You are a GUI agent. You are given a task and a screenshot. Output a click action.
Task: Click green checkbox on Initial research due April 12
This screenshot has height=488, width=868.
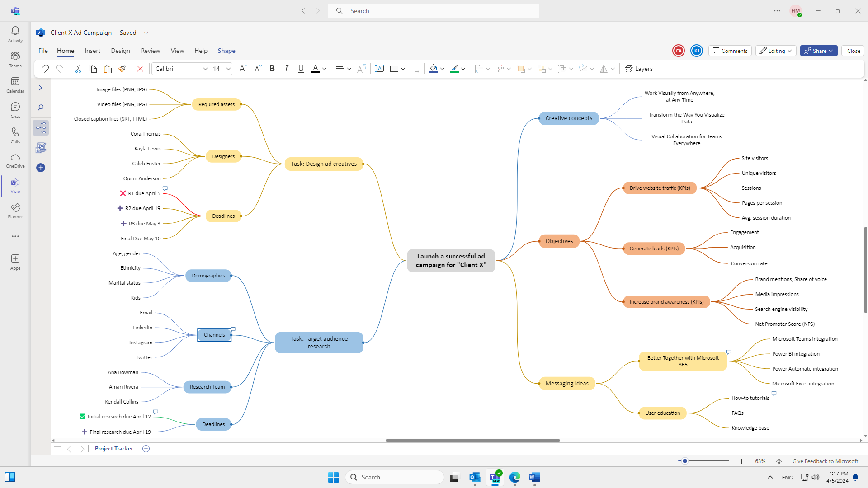(82, 417)
